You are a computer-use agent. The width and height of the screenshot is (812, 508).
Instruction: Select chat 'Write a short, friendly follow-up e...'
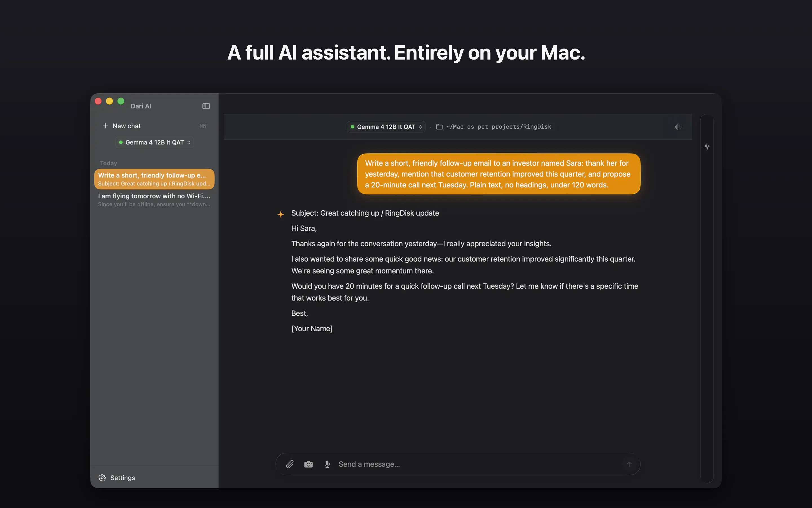point(154,179)
